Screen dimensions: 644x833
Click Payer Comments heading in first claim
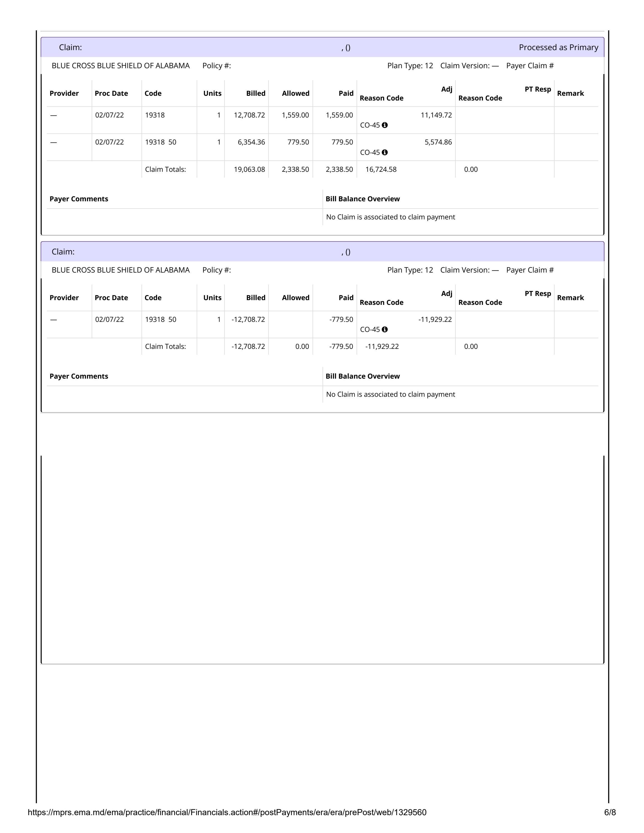(x=79, y=199)
